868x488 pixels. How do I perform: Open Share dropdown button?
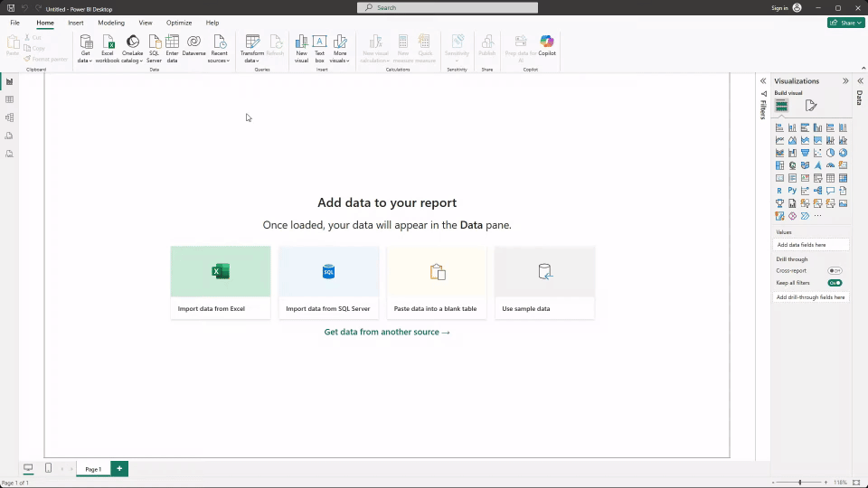tap(846, 23)
